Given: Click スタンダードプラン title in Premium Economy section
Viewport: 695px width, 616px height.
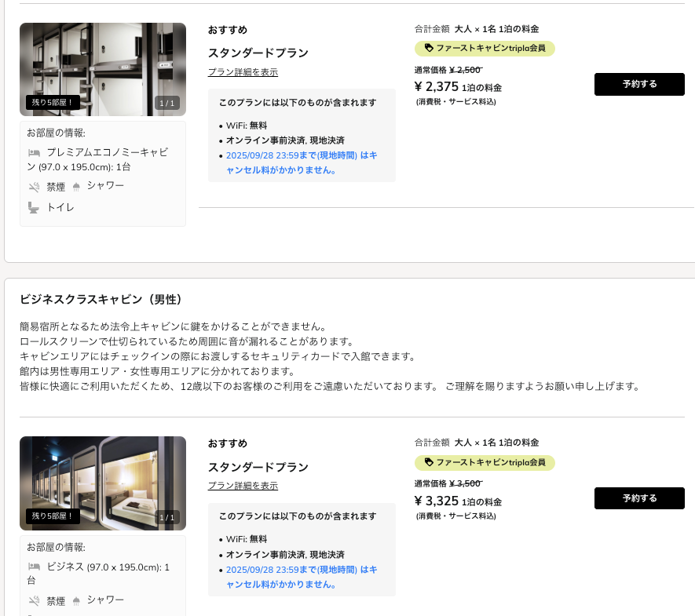Looking at the screenshot, I should pyautogui.click(x=258, y=53).
